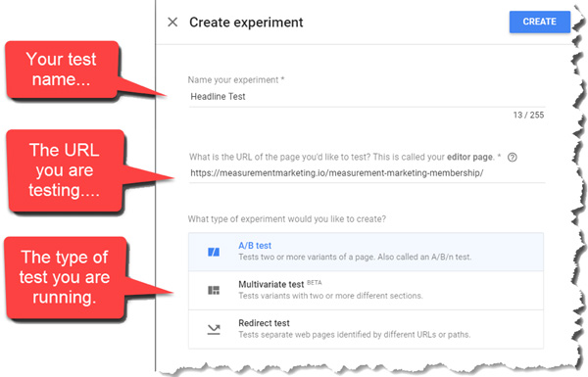
Task: Click the blue CREATE button
Action: [539, 22]
